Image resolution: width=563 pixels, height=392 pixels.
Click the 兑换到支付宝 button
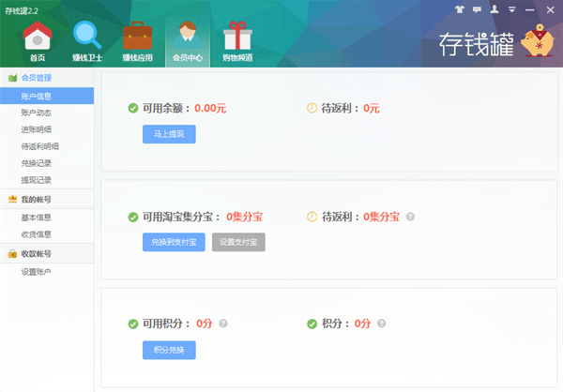(x=173, y=242)
